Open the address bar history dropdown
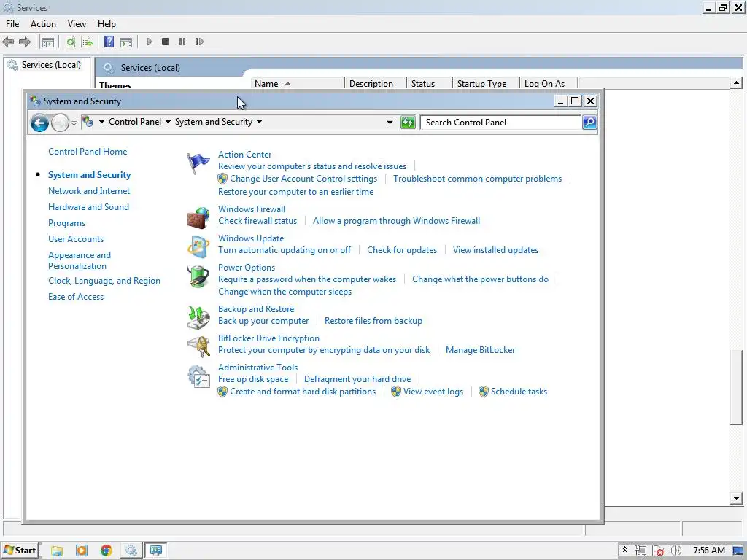 390,122
